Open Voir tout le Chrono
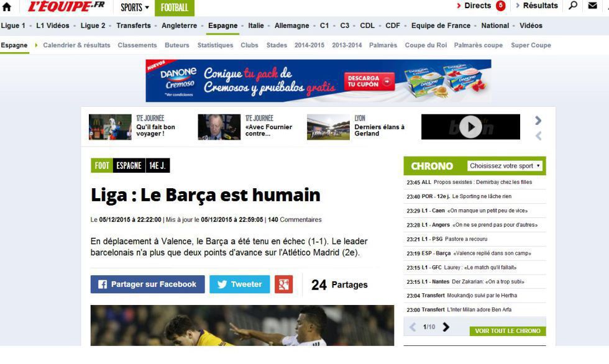Viewport: 609px width, 364px height. [x=508, y=331]
